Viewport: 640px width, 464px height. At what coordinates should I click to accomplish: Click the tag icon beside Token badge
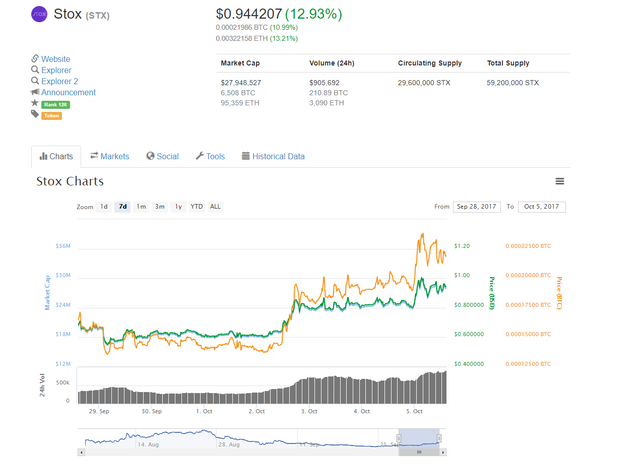coord(35,114)
